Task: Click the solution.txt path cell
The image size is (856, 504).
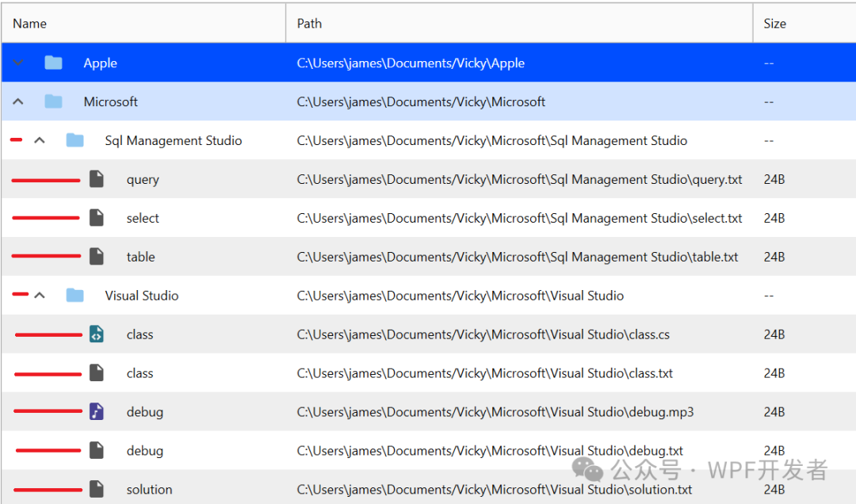Action: [x=494, y=490]
